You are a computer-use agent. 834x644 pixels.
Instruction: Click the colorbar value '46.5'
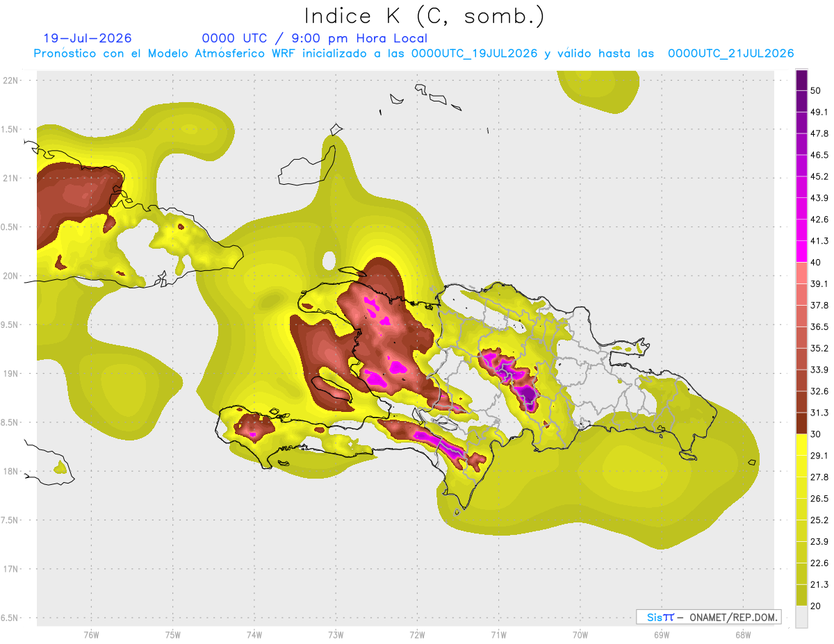point(819,155)
